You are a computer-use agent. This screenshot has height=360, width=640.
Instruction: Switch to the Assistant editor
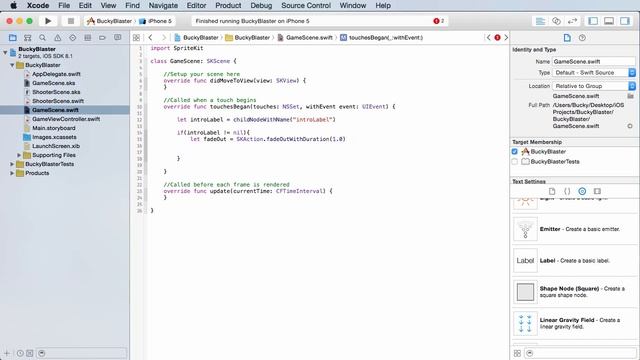click(556, 21)
